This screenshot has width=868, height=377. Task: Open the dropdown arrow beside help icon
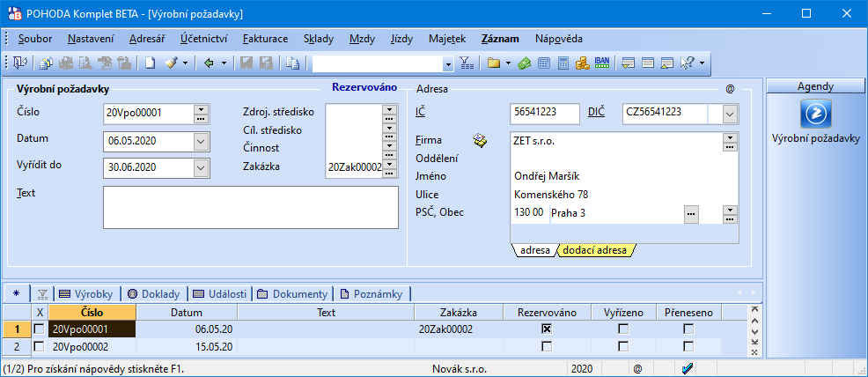(x=702, y=63)
